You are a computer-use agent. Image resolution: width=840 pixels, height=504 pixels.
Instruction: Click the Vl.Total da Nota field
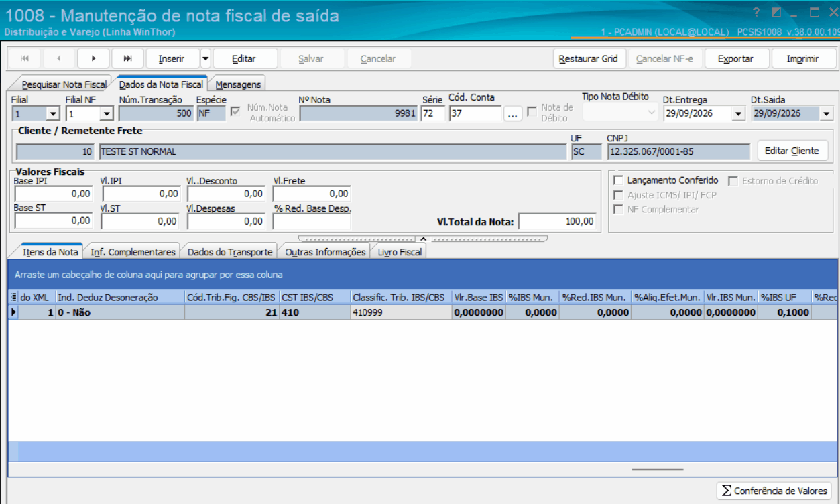557,221
